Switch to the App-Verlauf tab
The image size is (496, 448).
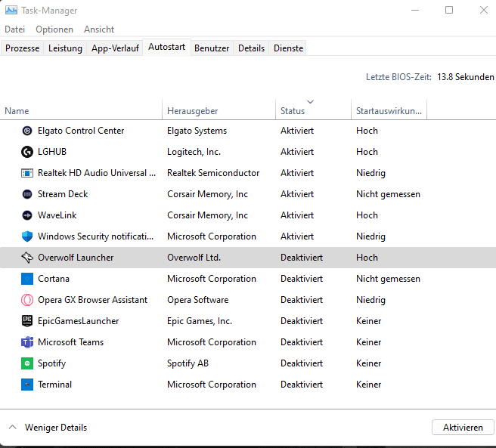pyautogui.click(x=115, y=48)
